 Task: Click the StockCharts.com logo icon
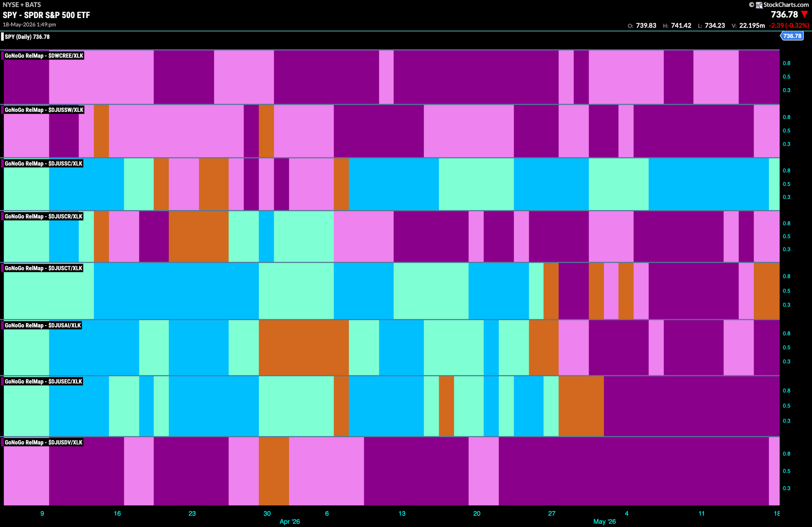[759, 5]
